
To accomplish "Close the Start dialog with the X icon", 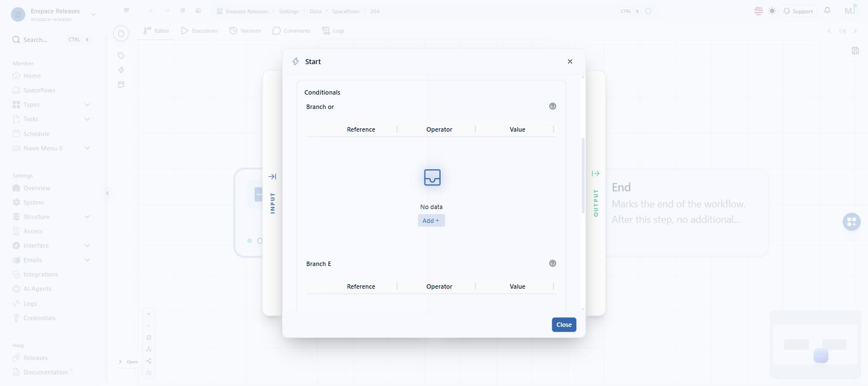I will 570,61.
